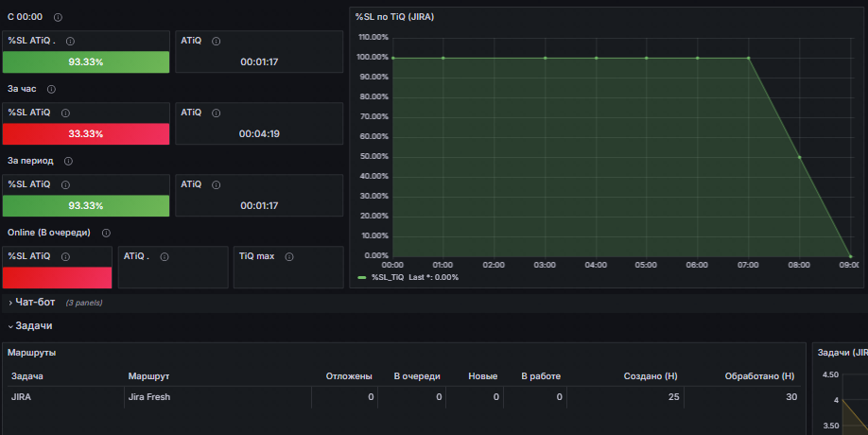Click info icon beside За час heading
Viewport: 868px width, 435px height.
51,89
